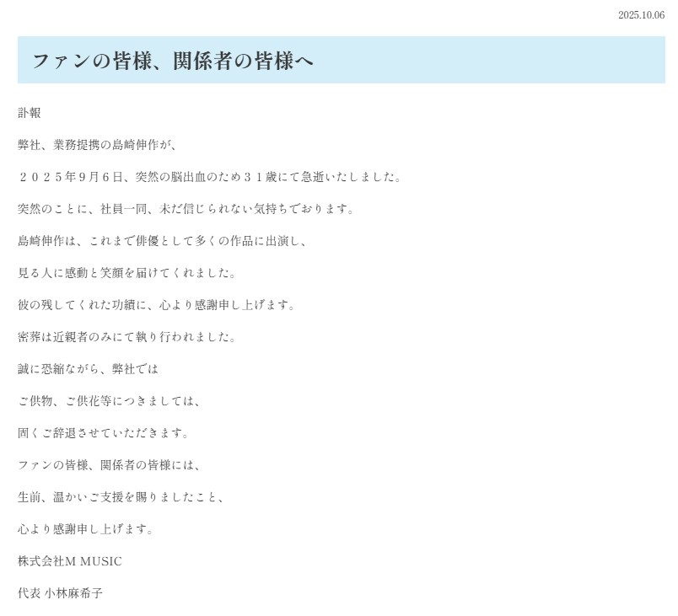This screenshot has width=678, height=616.
Task: Click the line ご供物、ご供花等につきましては
Action: pyautogui.click(x=110, y=401)
